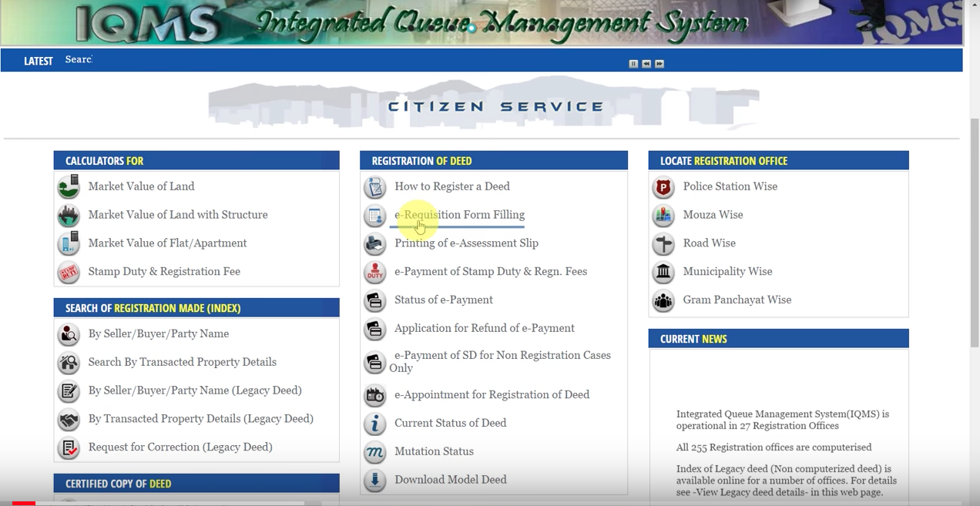
Task: Open Search By Transacted Property Details link
Action: coord(182,362)
